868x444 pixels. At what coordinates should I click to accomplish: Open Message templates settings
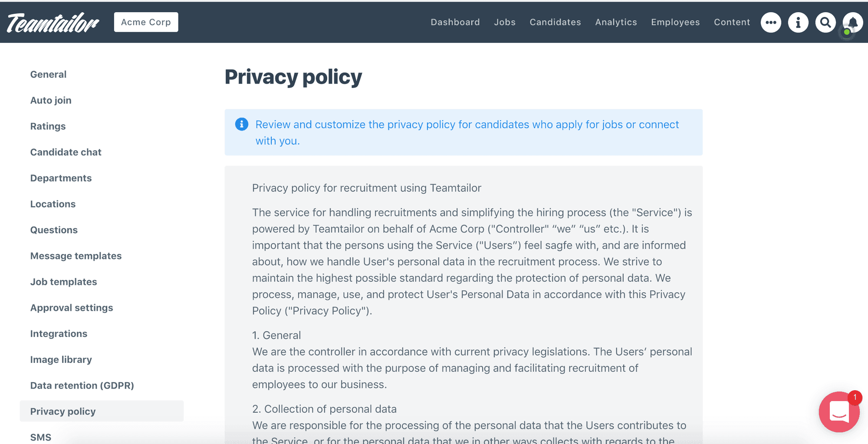[x=76, y=256]
